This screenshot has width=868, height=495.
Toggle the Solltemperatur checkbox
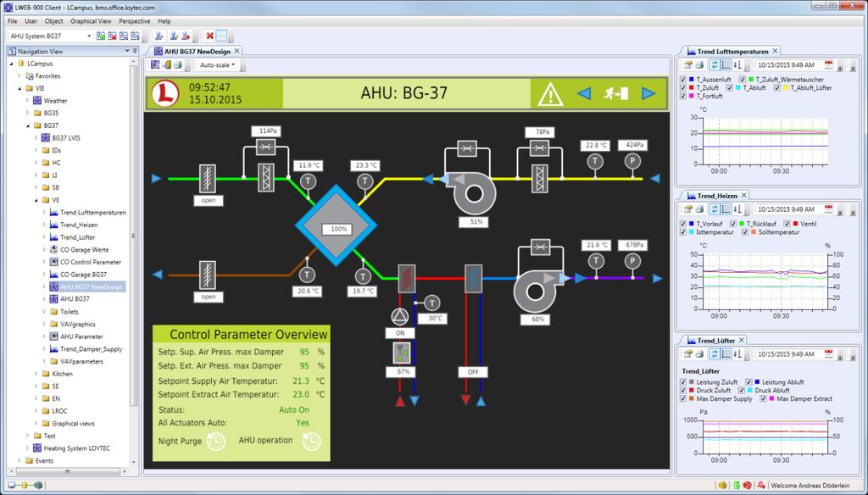745,232
